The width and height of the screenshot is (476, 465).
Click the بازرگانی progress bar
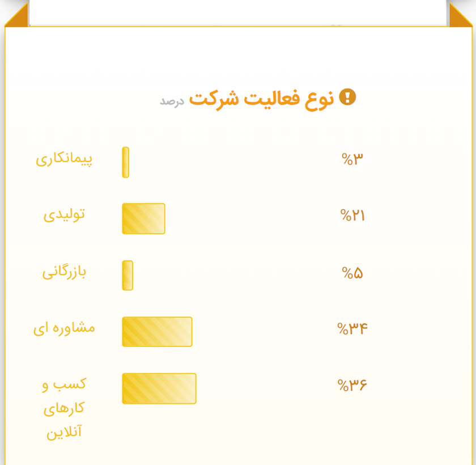point(127,276)
